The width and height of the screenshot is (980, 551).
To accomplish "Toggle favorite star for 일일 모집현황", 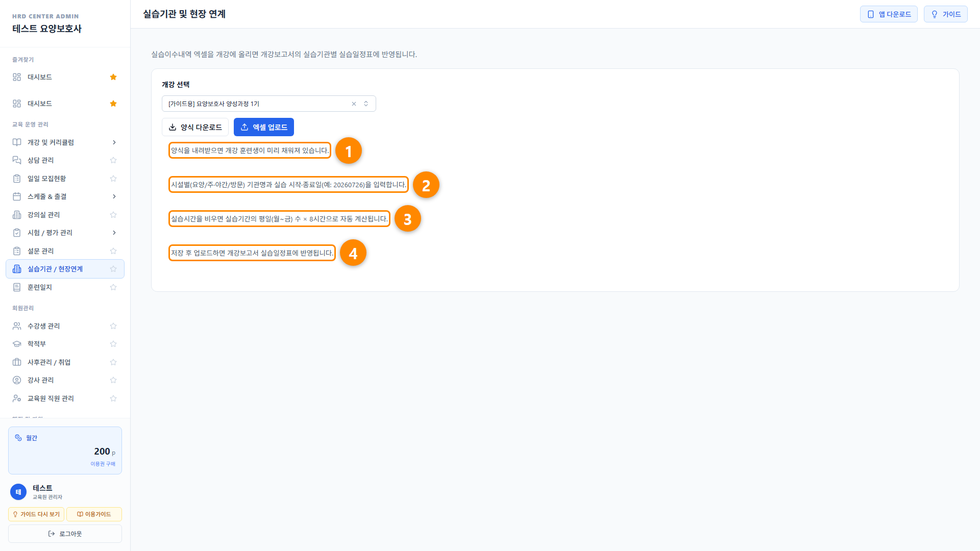I will 113,179.
